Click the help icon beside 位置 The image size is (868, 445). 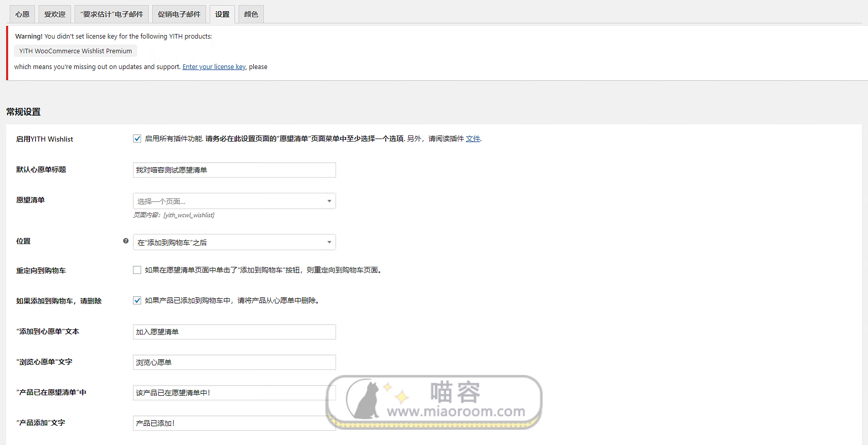[126, 241]
